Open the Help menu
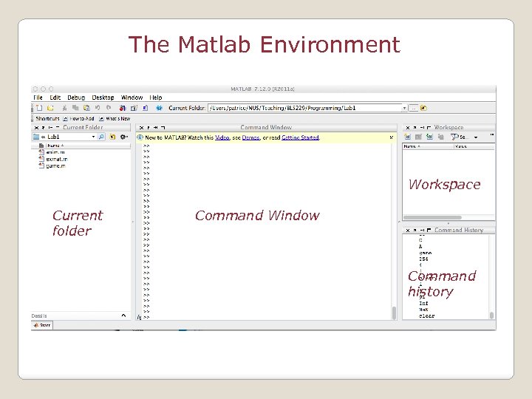 pos(156,98)
